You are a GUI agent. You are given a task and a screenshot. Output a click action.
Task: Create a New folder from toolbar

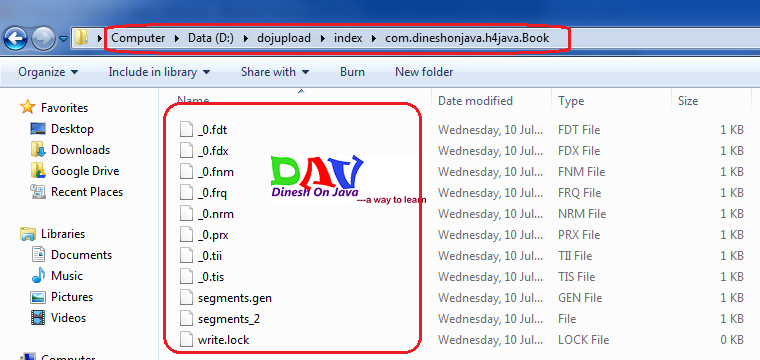(x=424, y=72)
